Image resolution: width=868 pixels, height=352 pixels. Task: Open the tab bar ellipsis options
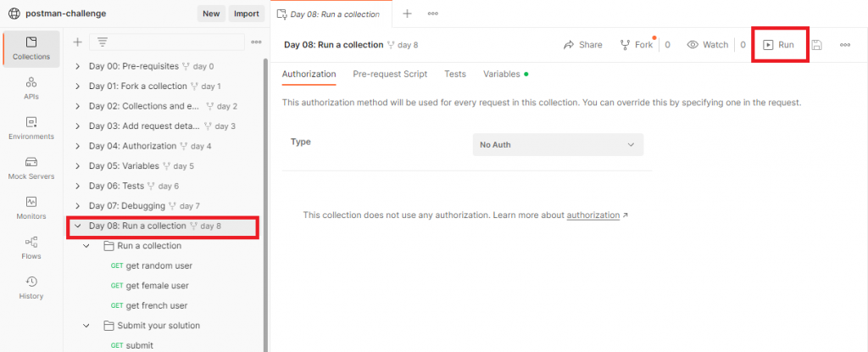433,14
